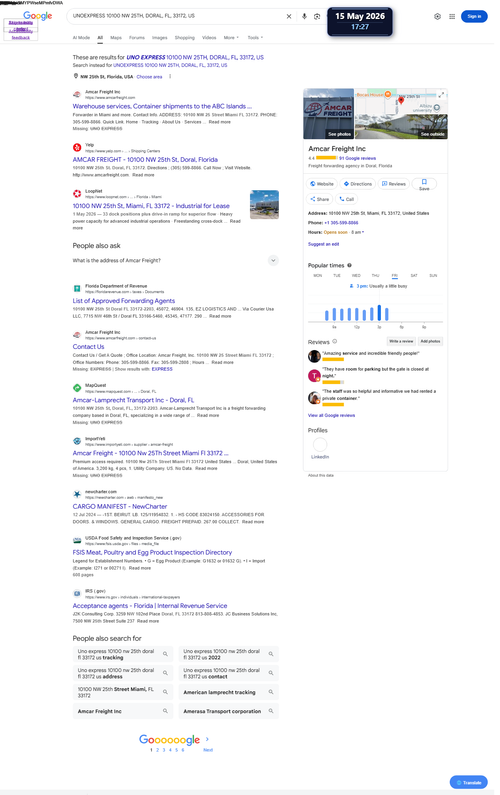Open 'See photos' image of Amcar Freight

coord(329,114)
